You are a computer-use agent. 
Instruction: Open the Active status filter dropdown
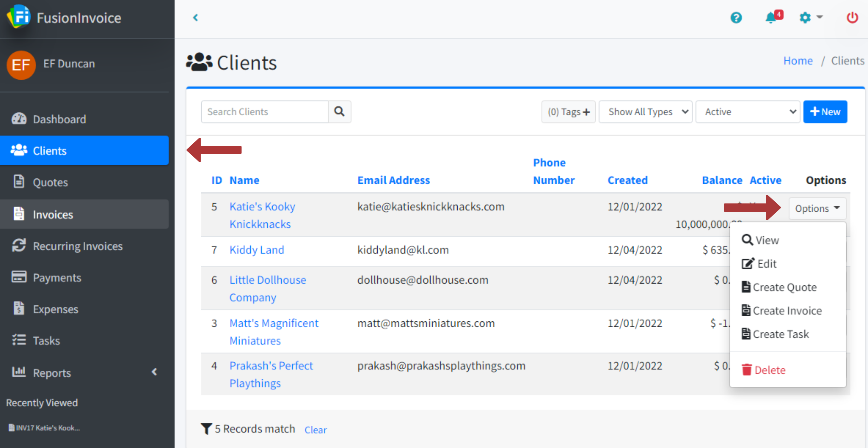pos(747,112)
